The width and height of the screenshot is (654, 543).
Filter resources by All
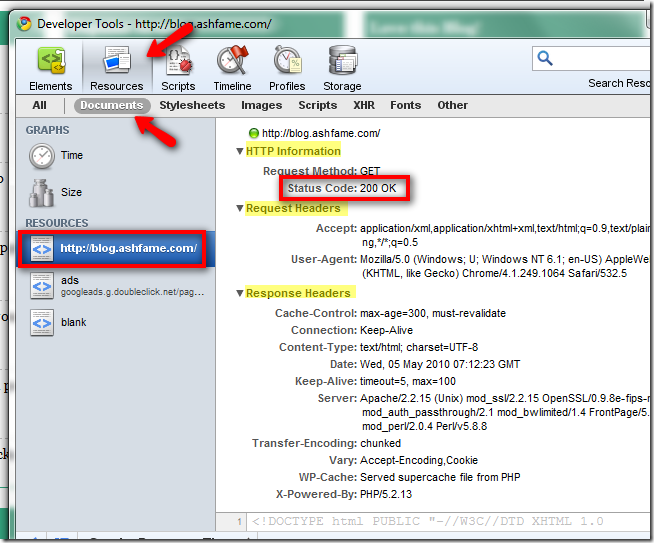click(x=40, y=106)
